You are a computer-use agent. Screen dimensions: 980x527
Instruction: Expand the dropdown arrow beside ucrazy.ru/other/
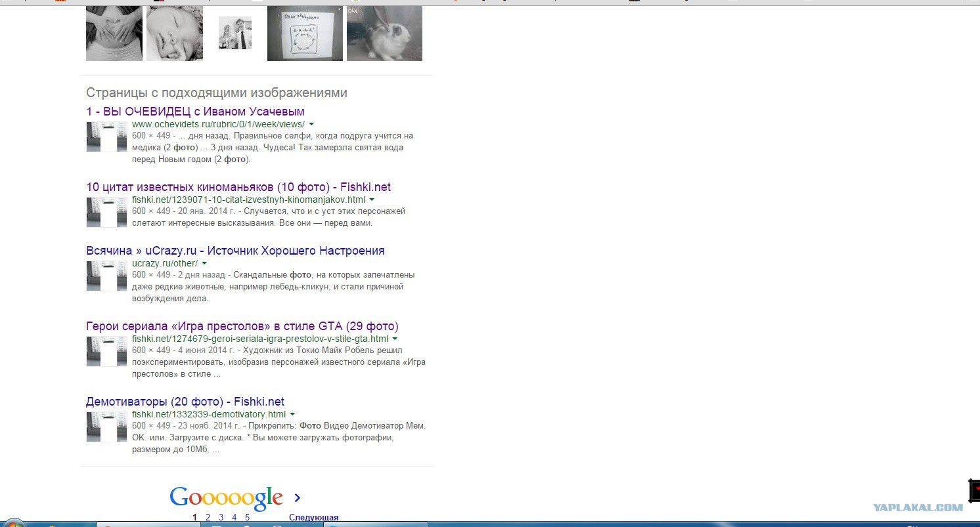[x=204, y=263]
